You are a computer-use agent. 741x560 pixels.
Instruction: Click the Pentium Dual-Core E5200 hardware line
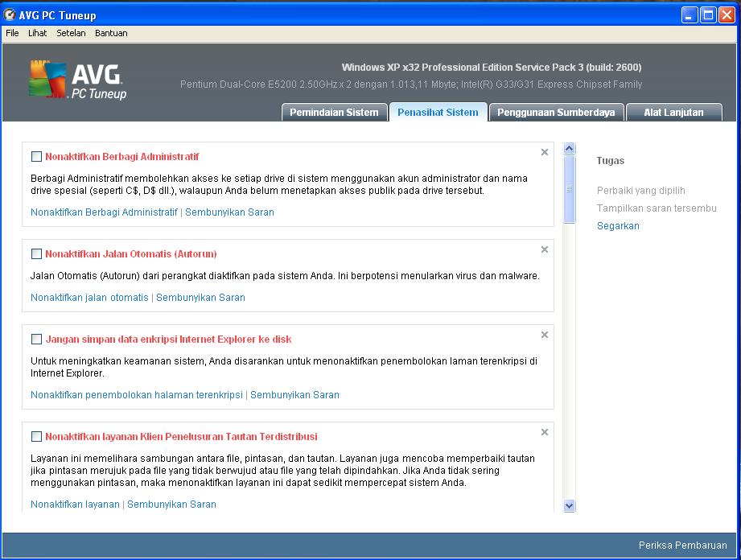[x=411, y=84]
